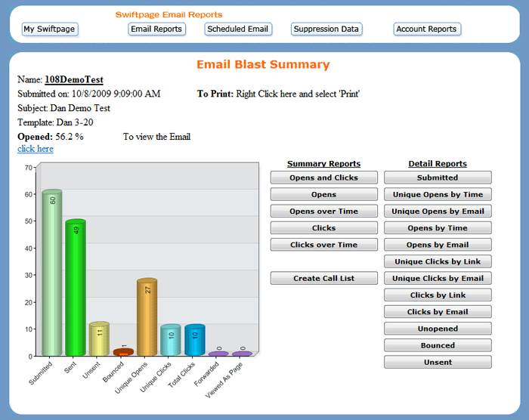
Task: Open Opens over Time report
Action: (x=324, y=212)
